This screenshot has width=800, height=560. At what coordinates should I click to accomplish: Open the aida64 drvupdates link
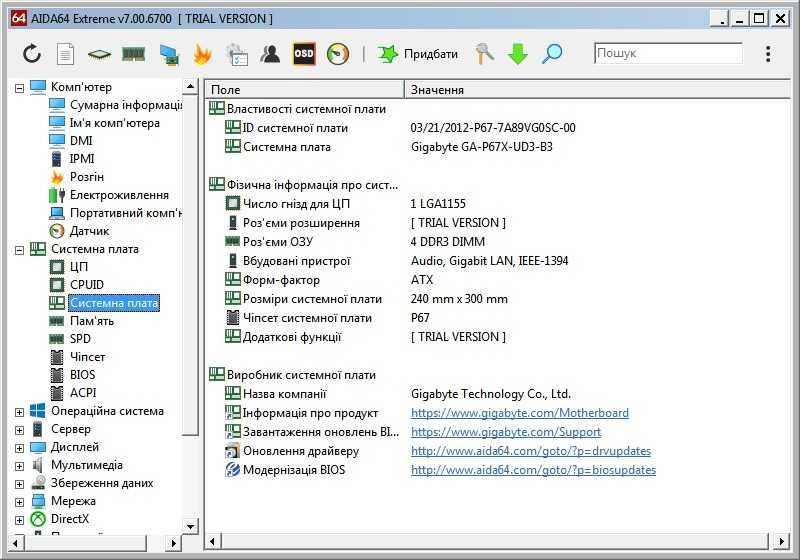531,451
